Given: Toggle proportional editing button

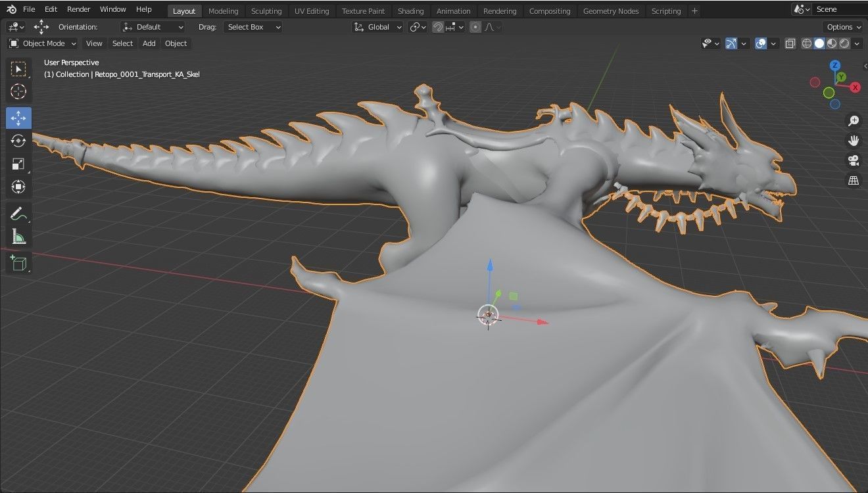Looking at the screenshot, I should [x=475, y=27].
